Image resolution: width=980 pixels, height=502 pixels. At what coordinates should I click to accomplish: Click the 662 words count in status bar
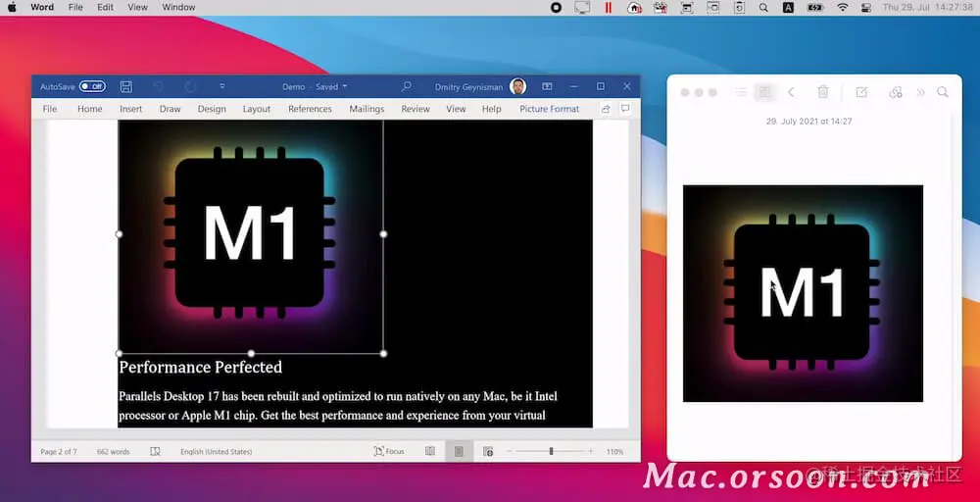click(x=114, y=451)
